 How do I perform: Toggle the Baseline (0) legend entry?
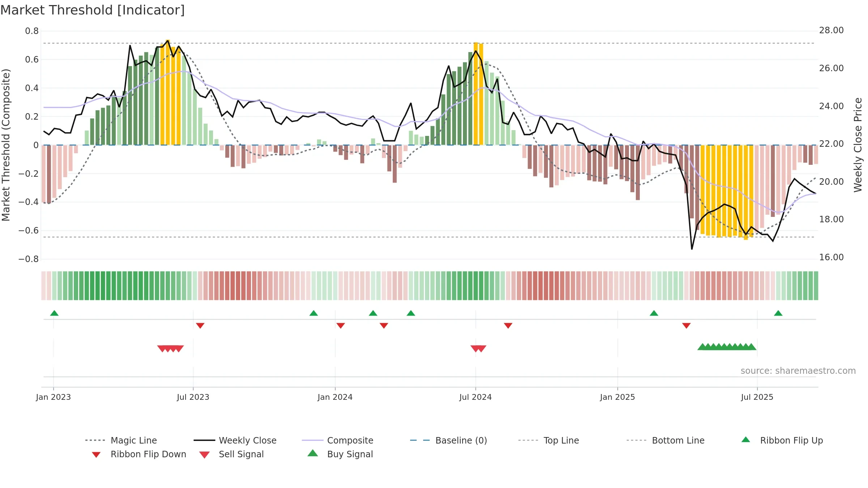pyautogui.click(x=448, y=440)
